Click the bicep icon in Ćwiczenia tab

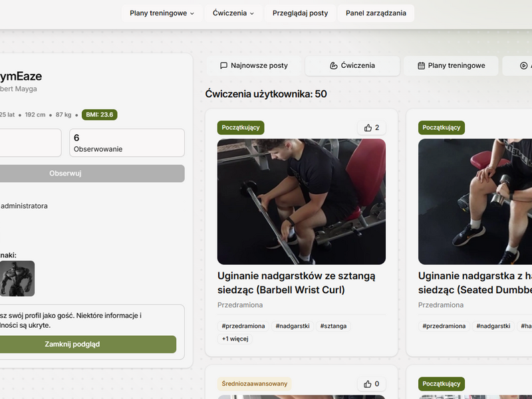click(334, 66)
